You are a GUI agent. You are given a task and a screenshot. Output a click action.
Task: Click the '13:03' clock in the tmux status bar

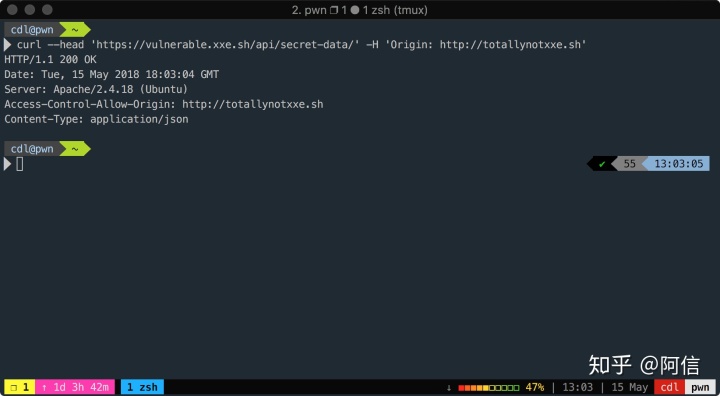coord(577,387)
